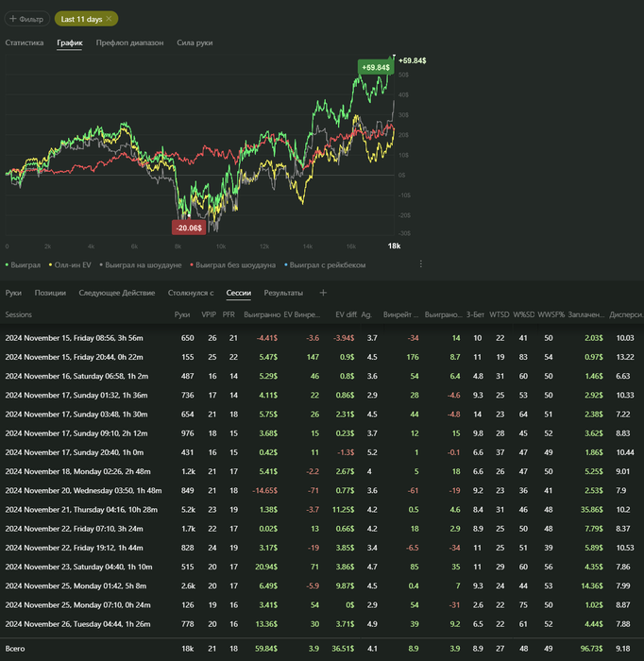The width and height of the screenshot is (644, 661).
Task: Open the Сила руки tab
Action: pyautogui.click(x=195, y=42)
